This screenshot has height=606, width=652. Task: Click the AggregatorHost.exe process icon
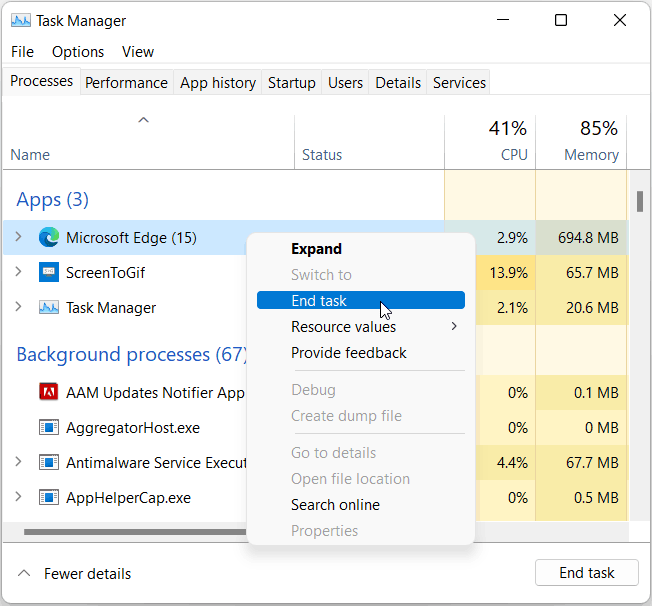[x=49, y=428]
